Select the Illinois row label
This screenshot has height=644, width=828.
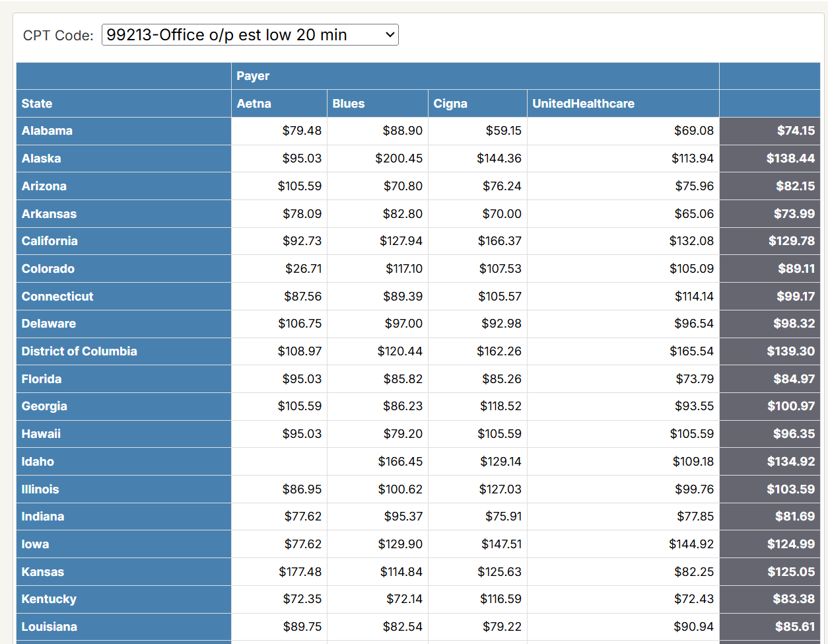(x=124, y=489)
